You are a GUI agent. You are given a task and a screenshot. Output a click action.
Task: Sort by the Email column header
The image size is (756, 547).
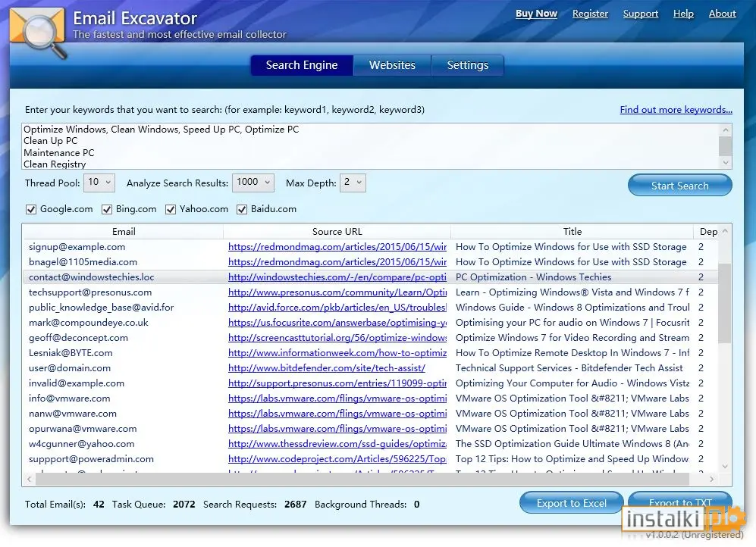tap(124, 232)
